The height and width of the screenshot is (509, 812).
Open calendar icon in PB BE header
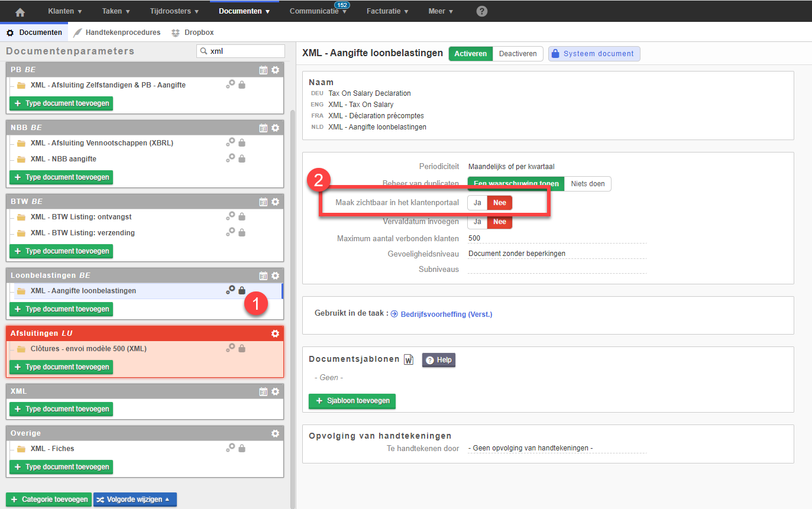(x=263, y=70)
